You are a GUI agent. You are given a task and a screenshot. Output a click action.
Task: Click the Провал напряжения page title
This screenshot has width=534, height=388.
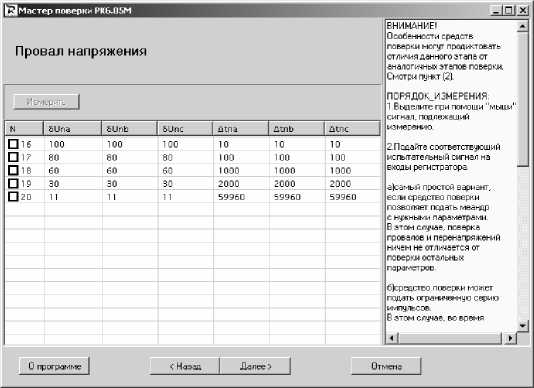pyautogui.click(x=81, y=51)
